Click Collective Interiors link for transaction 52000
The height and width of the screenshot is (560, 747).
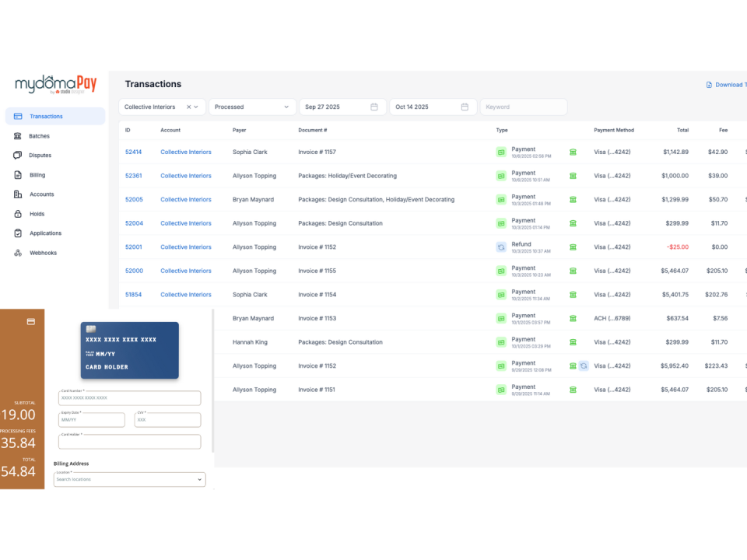point(185,271)
